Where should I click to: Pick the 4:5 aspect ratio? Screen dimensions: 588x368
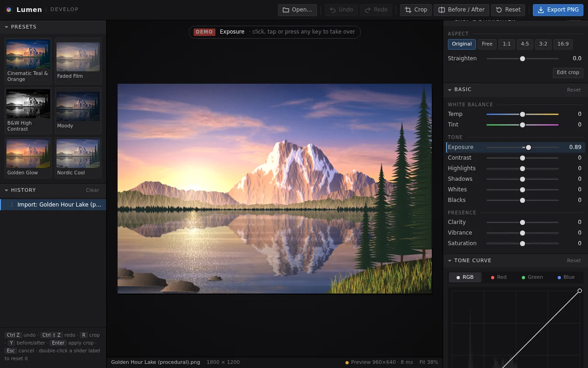[525, 44]
